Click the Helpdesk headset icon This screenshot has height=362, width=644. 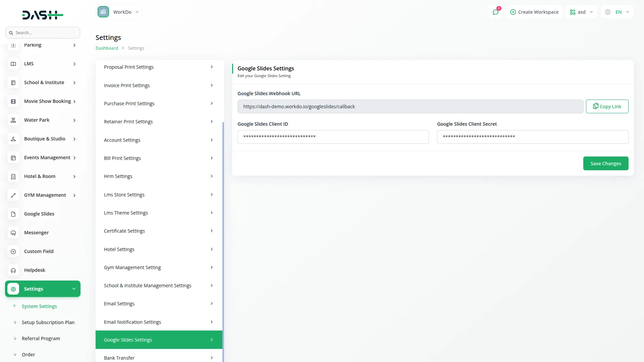(x=13, y=270)
